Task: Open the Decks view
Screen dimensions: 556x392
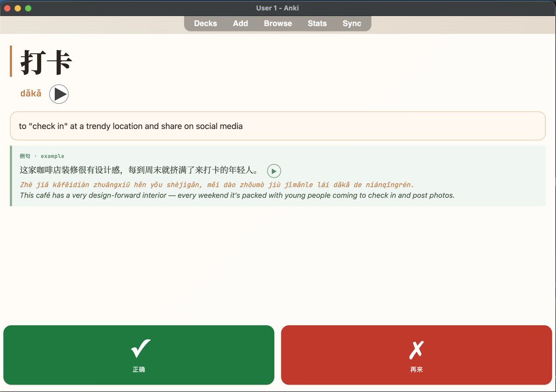Action: point(205,23)
